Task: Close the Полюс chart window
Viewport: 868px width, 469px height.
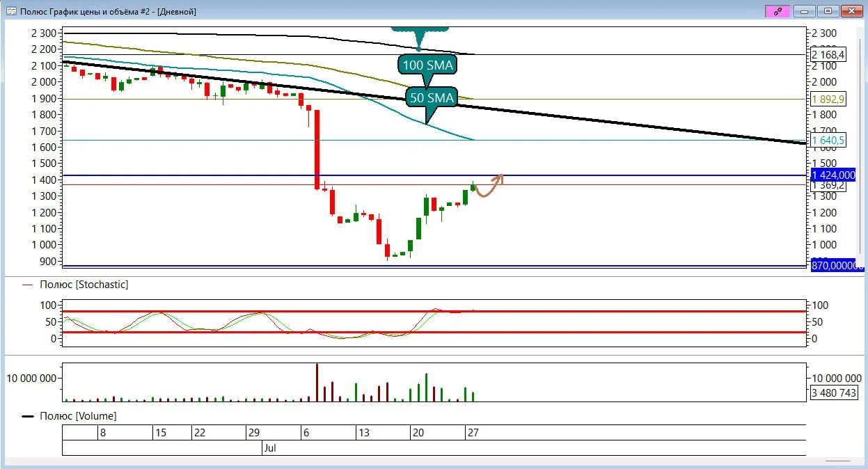Action: [851, 11]
